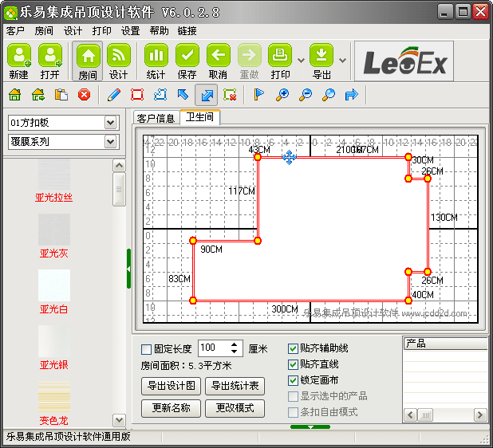Uncheck the 贴齐辅助线 checkbox
Screen dimensions: 493x448
[x=293, y=349]
